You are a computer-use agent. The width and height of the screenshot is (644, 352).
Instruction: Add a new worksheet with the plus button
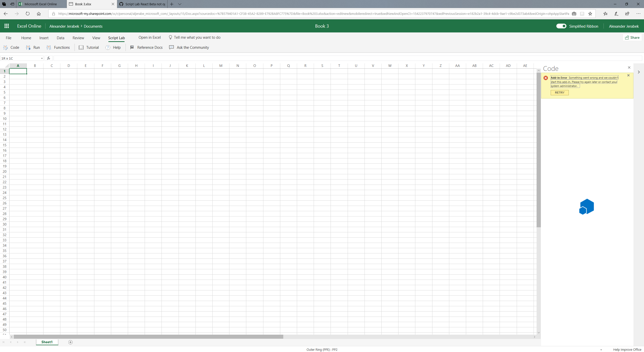(70, 342)
